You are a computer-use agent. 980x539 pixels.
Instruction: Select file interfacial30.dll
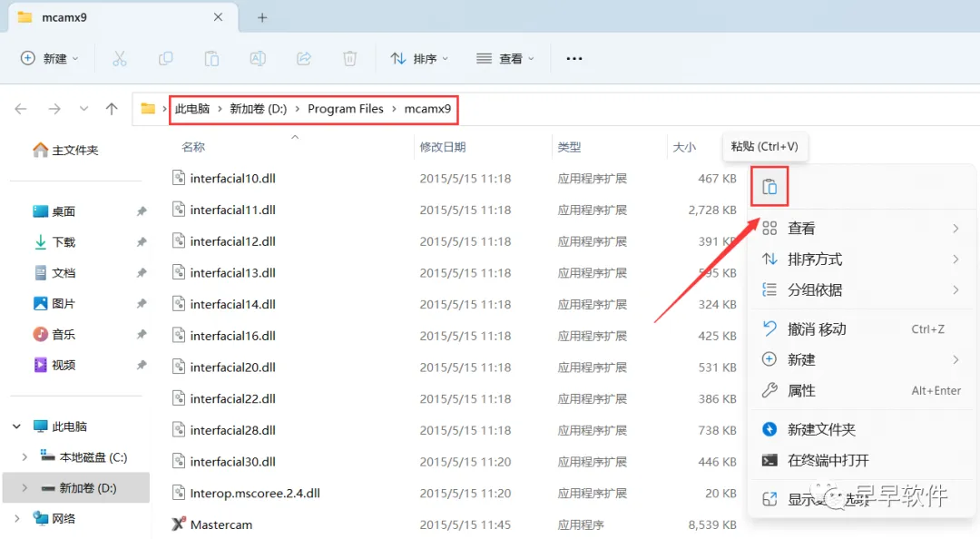click(232, 462)
